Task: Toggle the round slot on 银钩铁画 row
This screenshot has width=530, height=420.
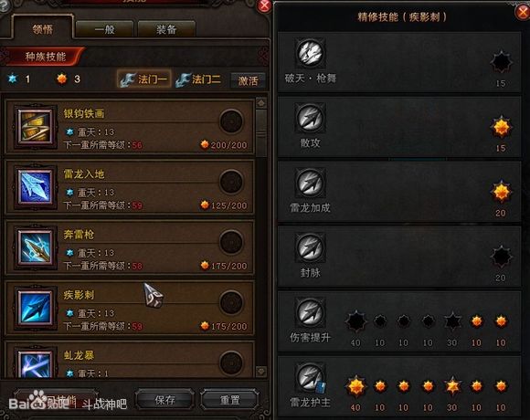Action: point(231,121)
